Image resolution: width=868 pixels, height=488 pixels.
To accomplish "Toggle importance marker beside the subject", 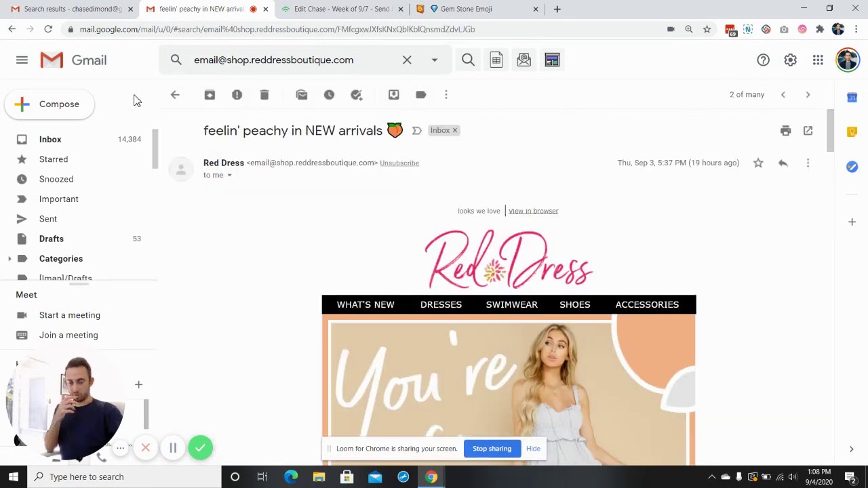I will [417, 131].
